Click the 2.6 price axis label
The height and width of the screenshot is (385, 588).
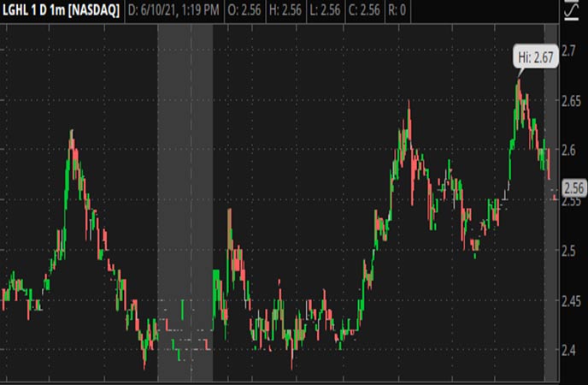568,150
